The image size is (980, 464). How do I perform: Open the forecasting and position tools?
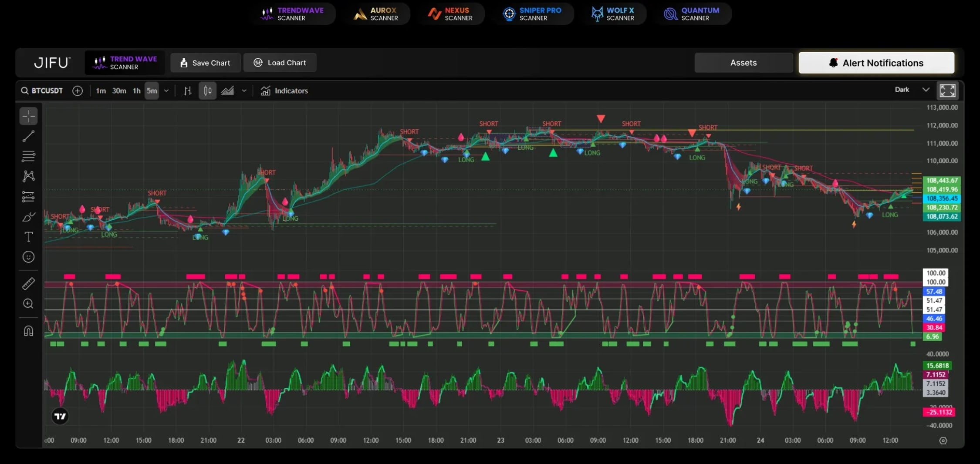[29, 197]
